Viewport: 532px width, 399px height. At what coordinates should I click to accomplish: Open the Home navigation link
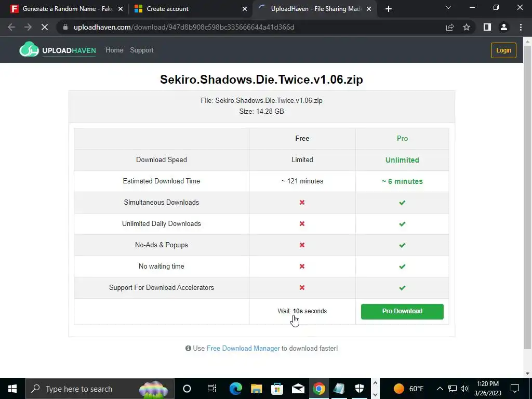[x=114, y=50]
